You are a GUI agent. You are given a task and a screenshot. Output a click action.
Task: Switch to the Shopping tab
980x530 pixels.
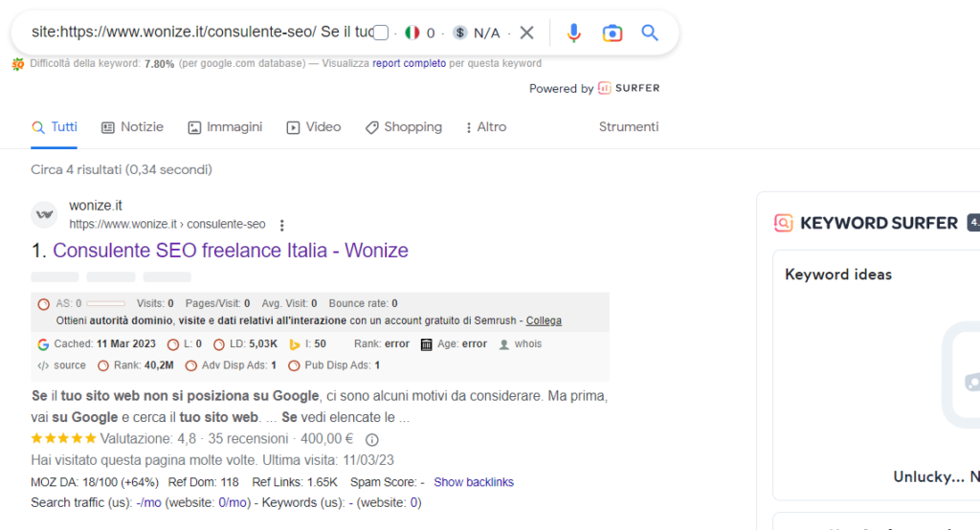(x=404, y=127)
